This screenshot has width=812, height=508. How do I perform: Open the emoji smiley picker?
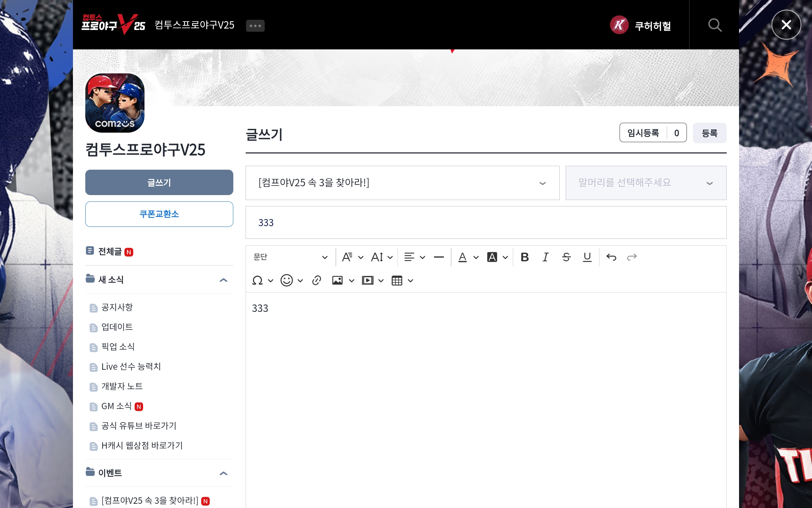(287, 280)
